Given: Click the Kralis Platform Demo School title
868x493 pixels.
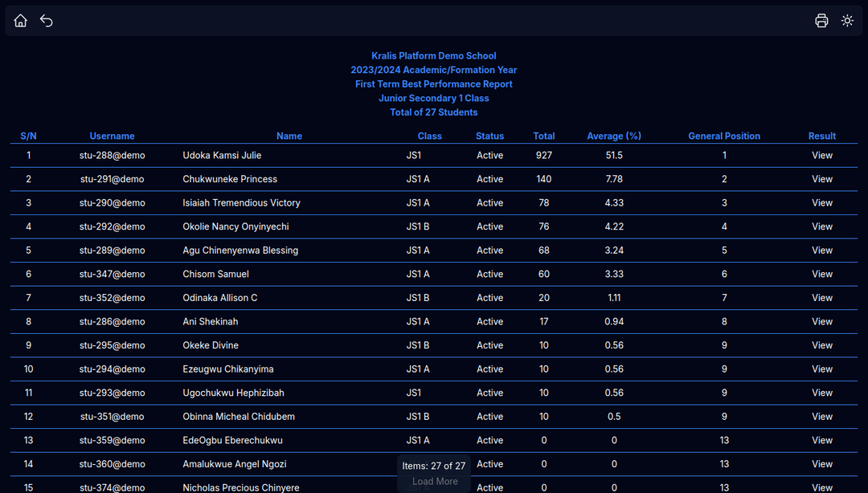Looking at the screenshot, I should (x=434, y=55).
